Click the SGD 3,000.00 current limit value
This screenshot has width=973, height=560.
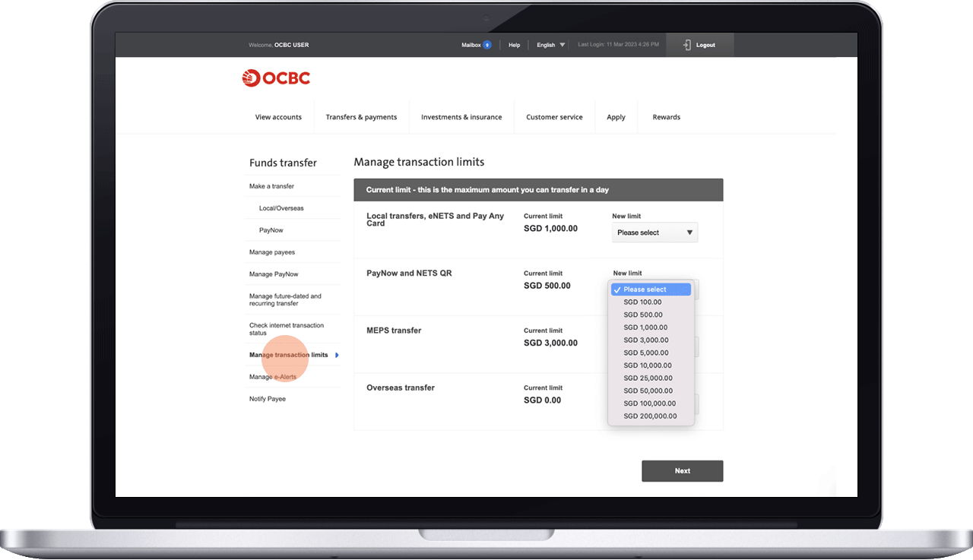(x=550, y=343)
